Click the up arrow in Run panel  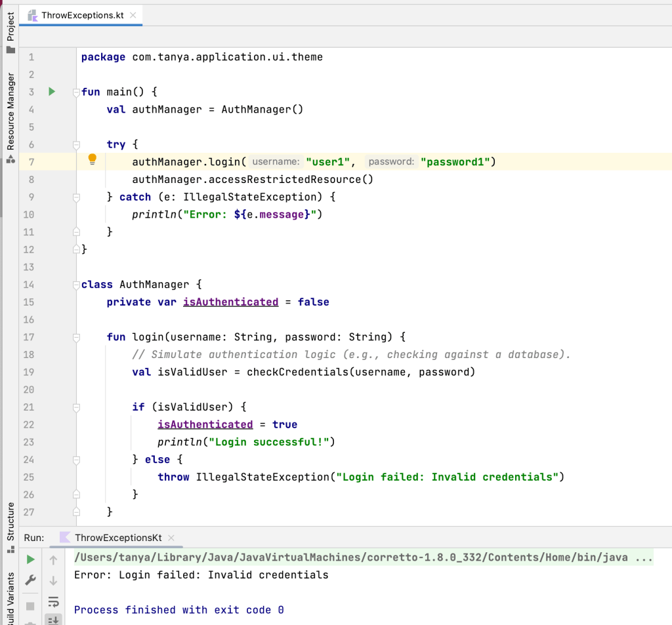click(54, 559)
